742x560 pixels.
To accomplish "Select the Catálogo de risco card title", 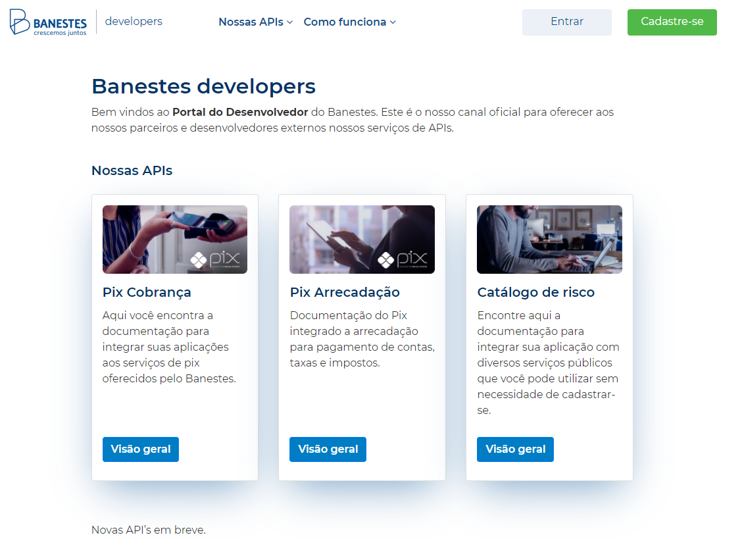I will click(x=535, y=292).
